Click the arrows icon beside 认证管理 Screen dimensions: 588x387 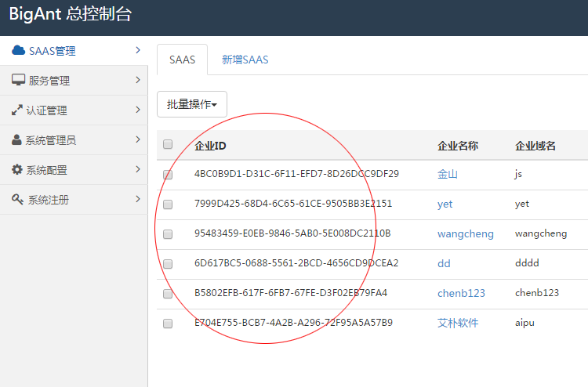(17, 110)
